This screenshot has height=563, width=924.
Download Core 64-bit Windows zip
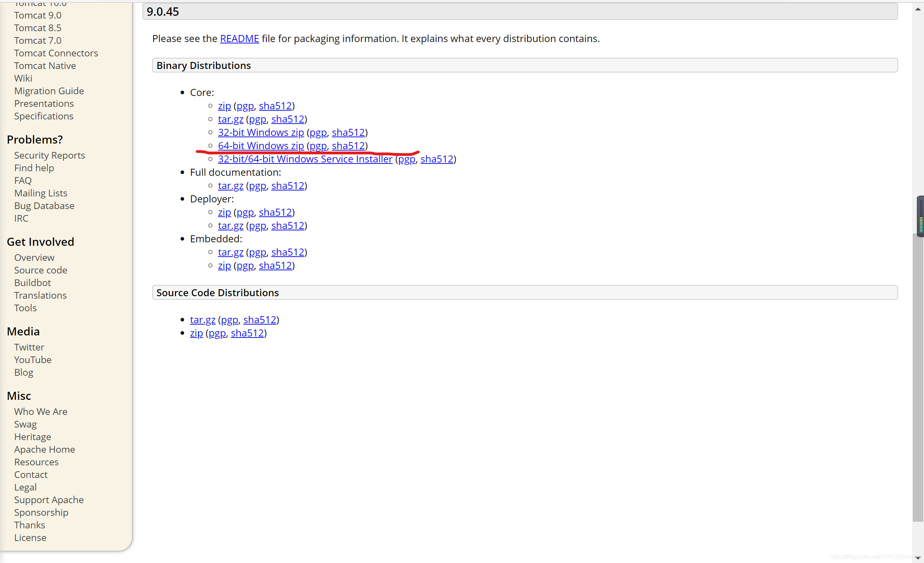(x=261, y=146)
